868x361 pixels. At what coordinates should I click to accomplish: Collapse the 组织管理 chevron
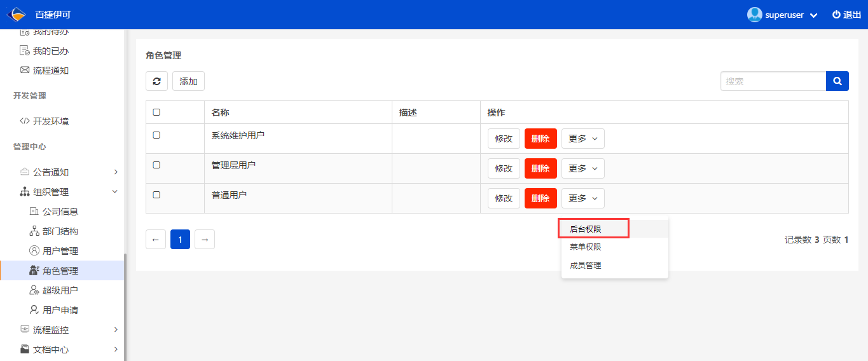point(115,191)
